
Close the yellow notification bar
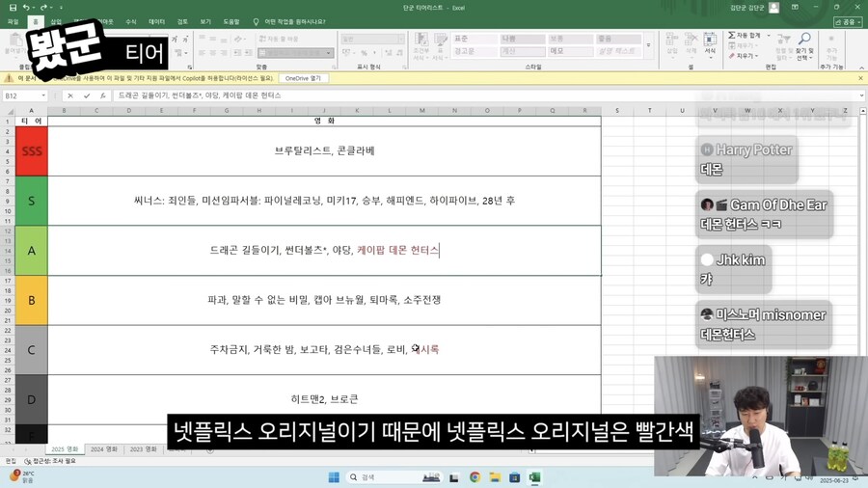(x=860, y=78)
